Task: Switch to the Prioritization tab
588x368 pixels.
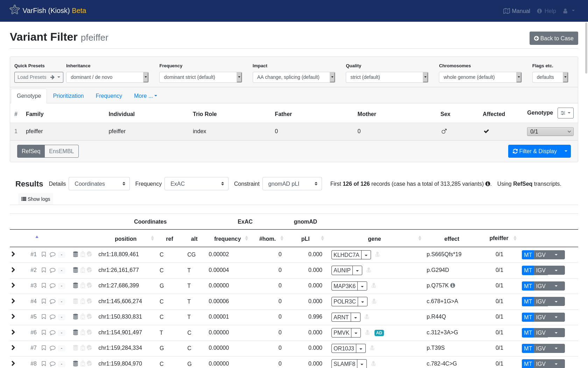Action: [68, 96]
